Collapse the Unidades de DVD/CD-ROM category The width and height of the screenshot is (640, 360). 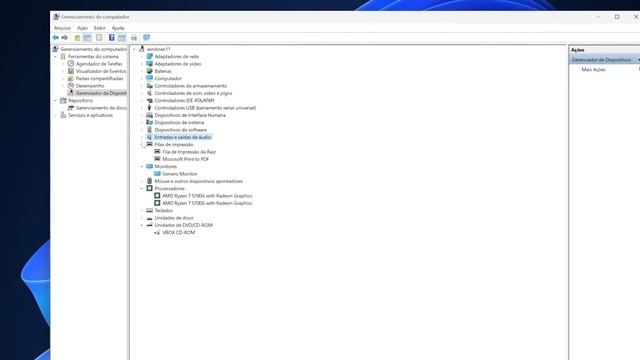point(142,225)
